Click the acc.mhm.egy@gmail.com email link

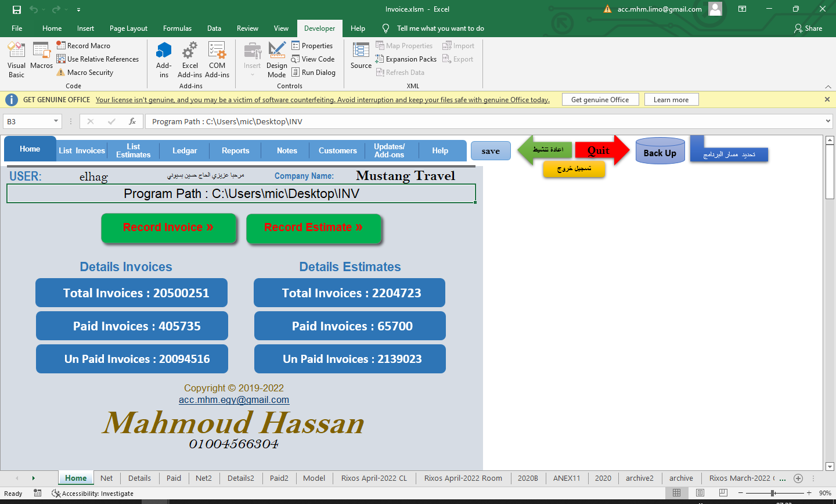tap(233, 399)
